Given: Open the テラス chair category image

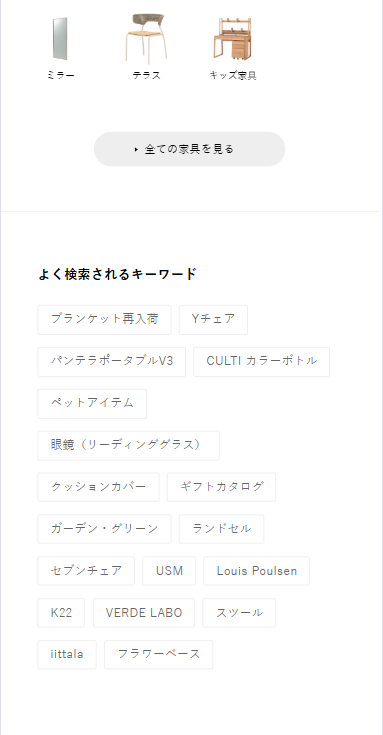Looking at the screenshot, I should [146, 38].
